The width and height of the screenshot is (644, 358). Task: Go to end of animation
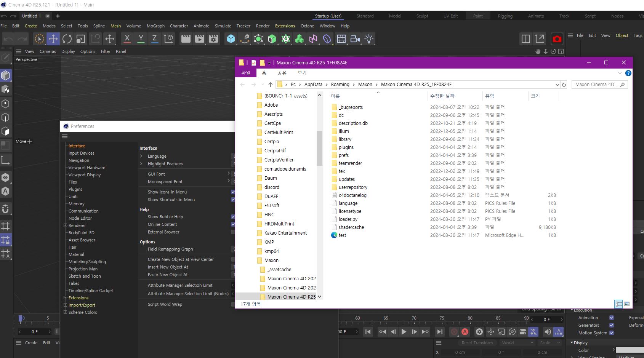pyautogui.click(x=440, y=332)
